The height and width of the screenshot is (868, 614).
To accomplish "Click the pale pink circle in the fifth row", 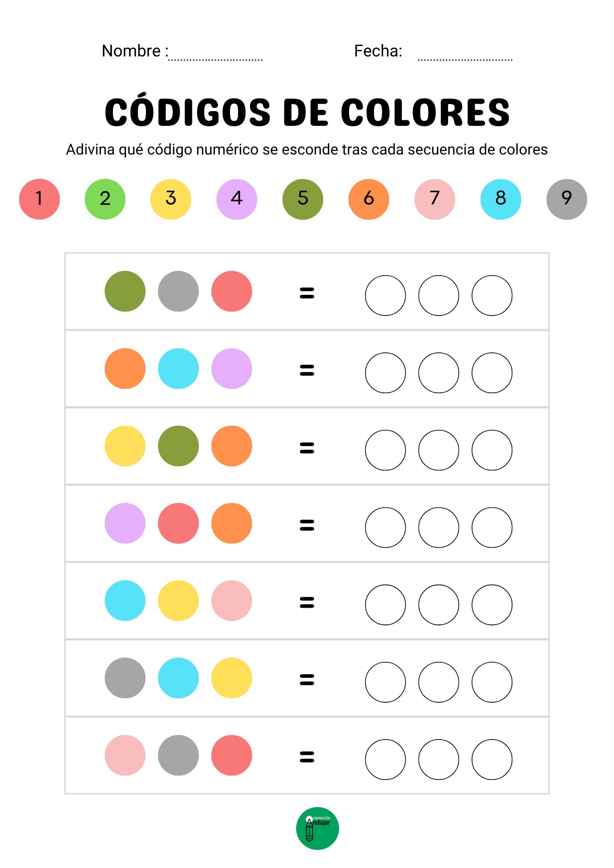I will coord(231,601).
